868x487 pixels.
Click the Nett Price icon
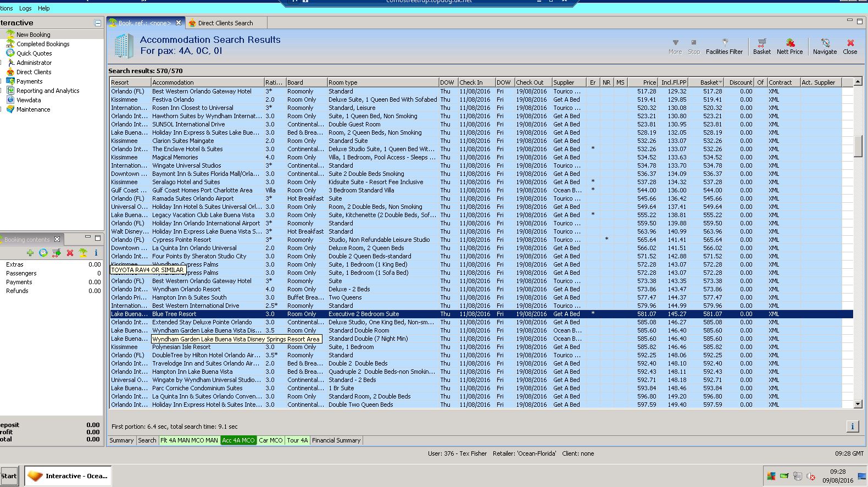coord(789,46)
